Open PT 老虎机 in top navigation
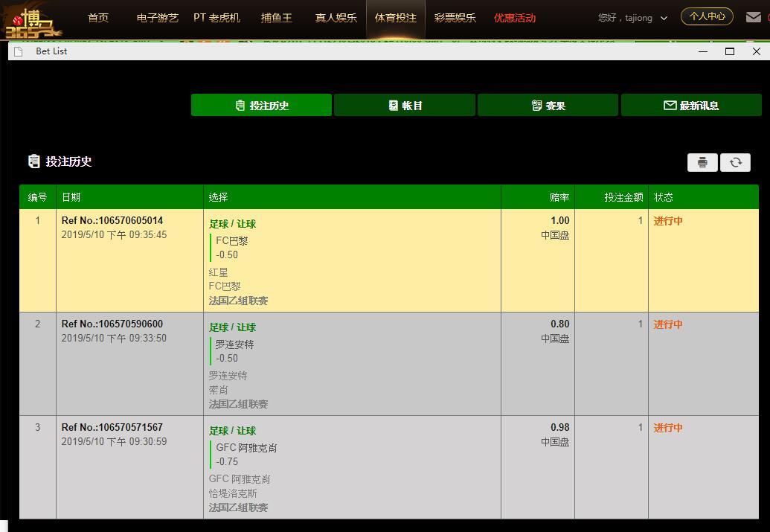 point(216,18)
